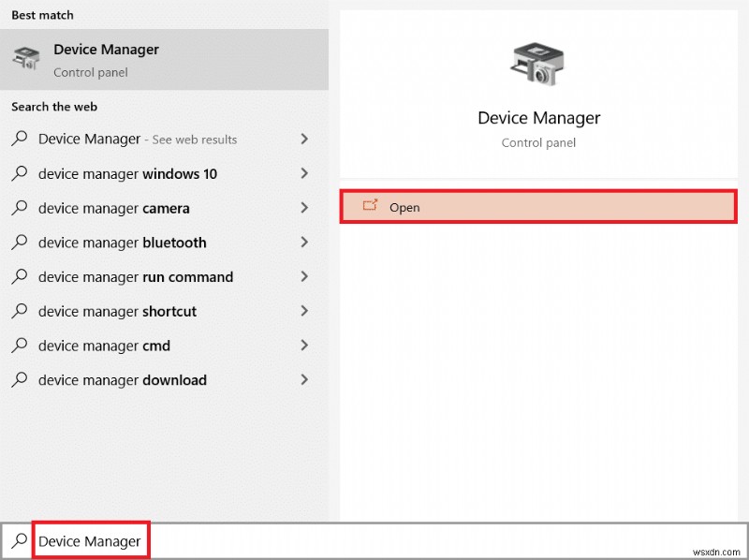Click the search icon next to 'device manager cmd'
Viewport: 749px width, 560px height.
click(19, 345)
